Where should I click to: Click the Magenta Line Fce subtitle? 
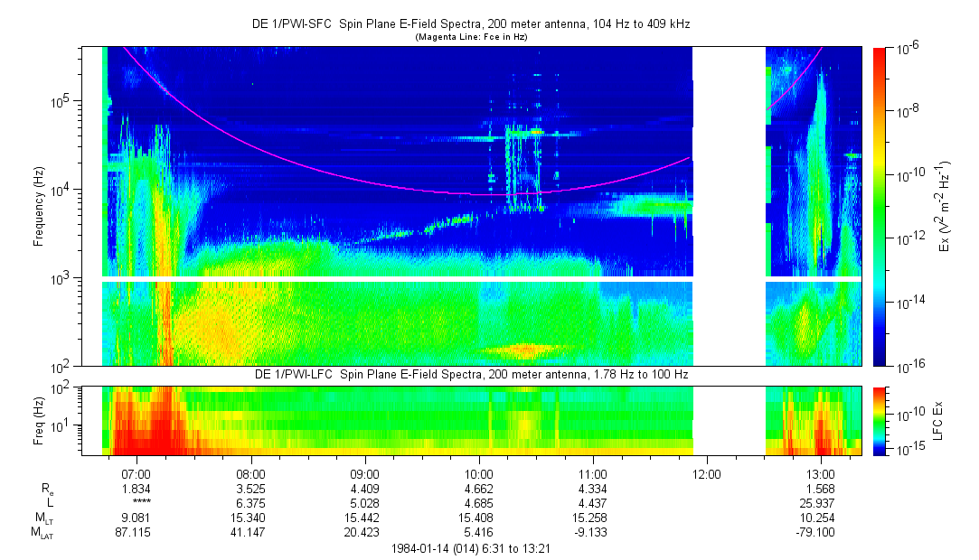tap(470, 37)
